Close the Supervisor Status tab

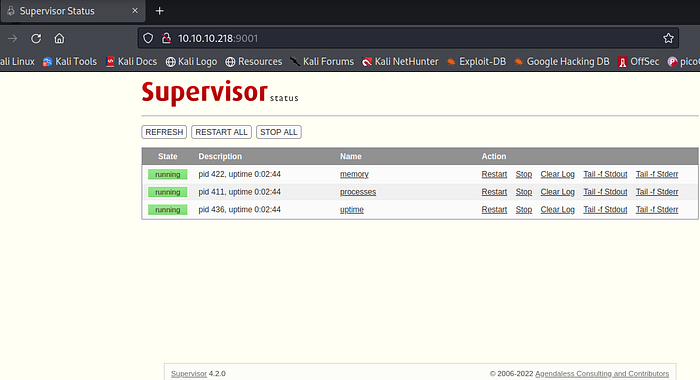(x=135, y=11)
